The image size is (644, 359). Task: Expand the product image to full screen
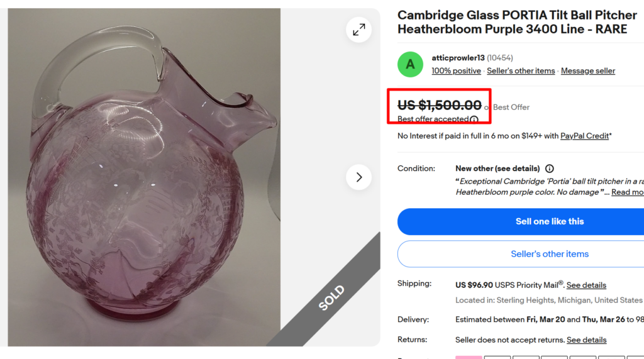[x=358, y=30]
